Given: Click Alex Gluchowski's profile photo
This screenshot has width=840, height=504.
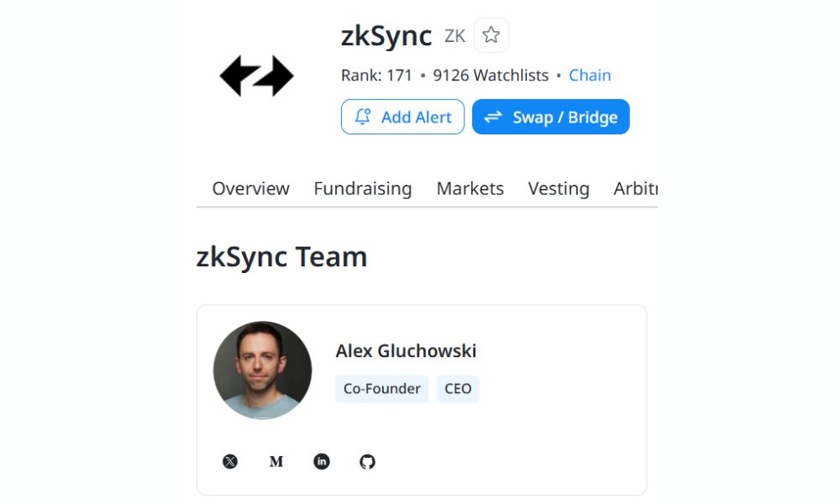Looking at the screenshot, I should click(262, 370).
